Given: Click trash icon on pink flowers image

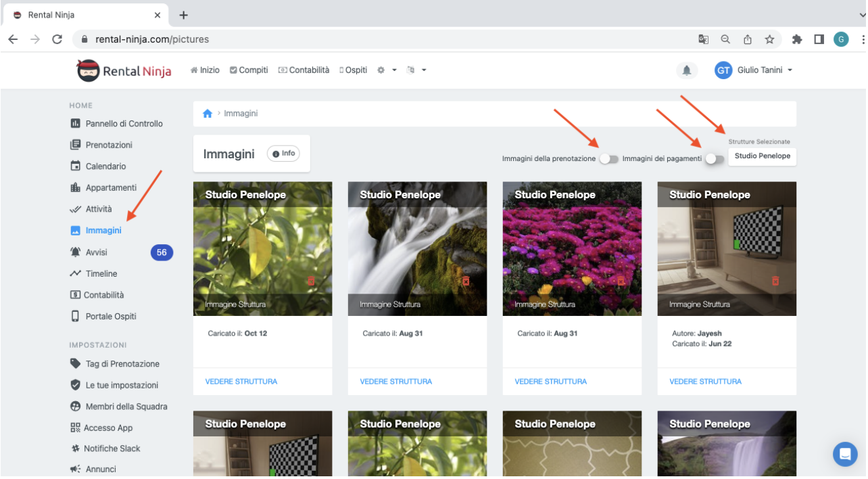Looking at the screenshot, I should pos(621,281).
